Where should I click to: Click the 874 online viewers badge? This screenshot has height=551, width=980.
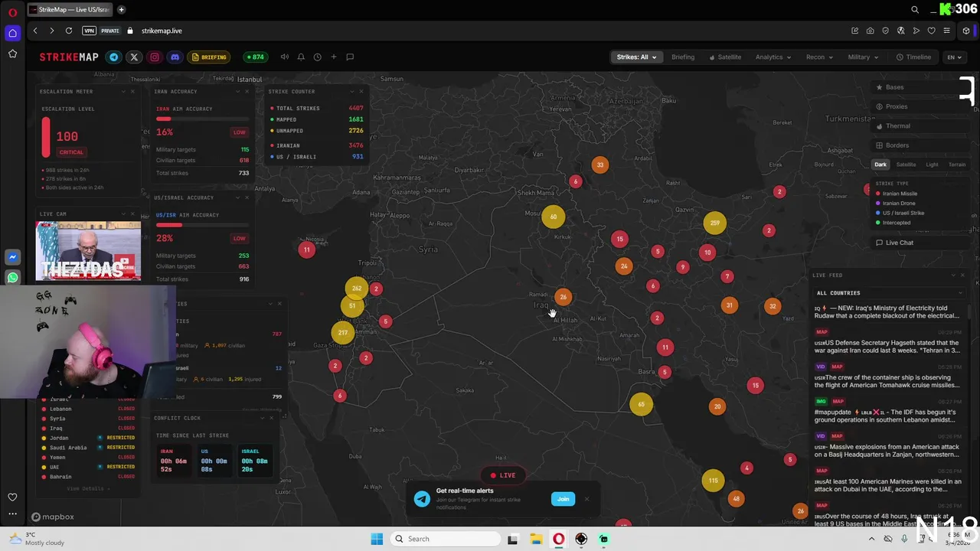pyautogui.click(x=254, y=57)
